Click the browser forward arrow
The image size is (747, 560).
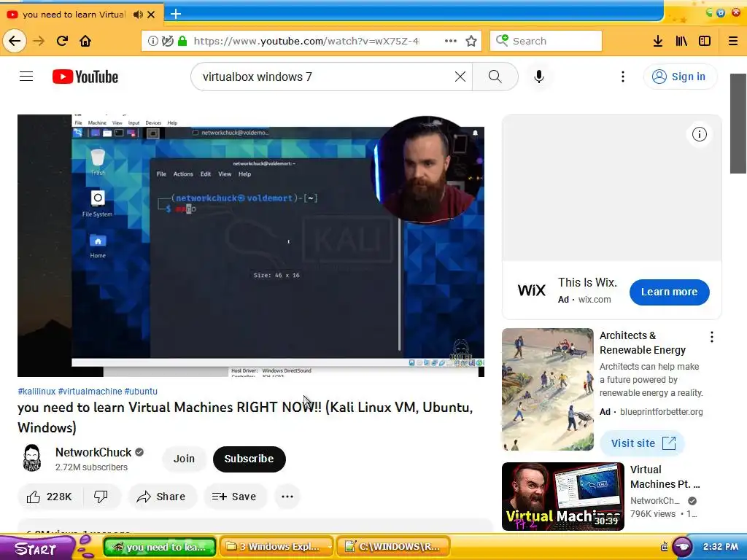pyautogui.click(x=39, y=41)
